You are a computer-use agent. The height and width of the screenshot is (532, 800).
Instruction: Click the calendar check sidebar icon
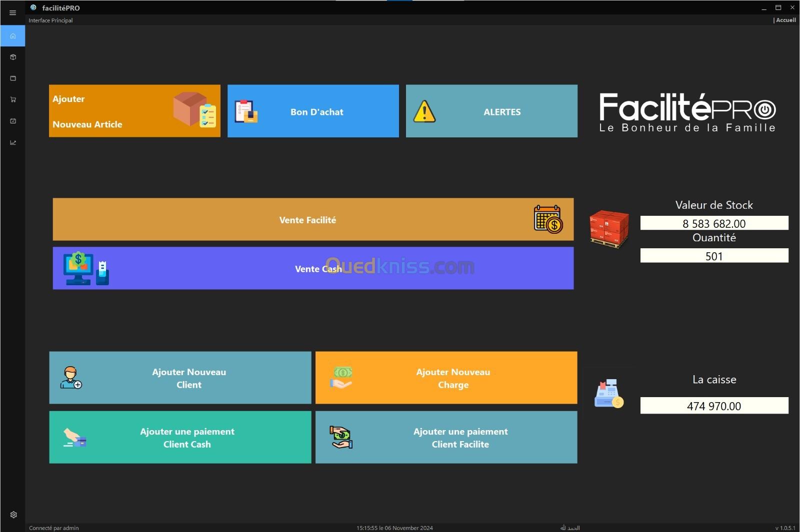coord(13,121)
